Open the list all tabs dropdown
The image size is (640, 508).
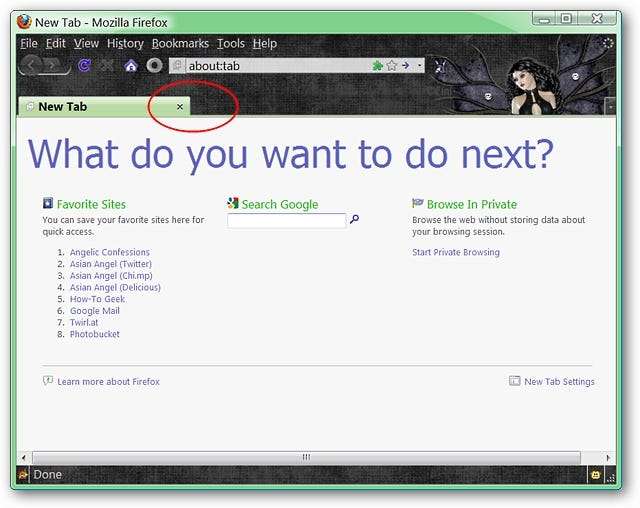coord(610,107)
